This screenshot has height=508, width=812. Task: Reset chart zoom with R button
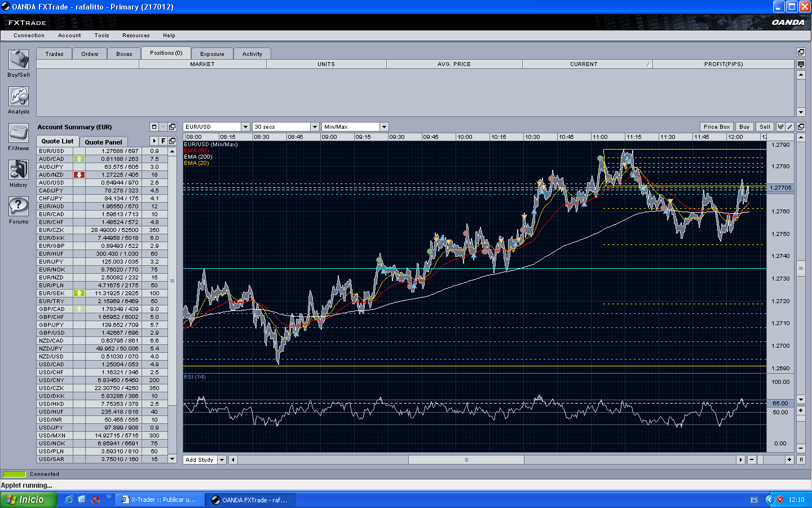801,460
